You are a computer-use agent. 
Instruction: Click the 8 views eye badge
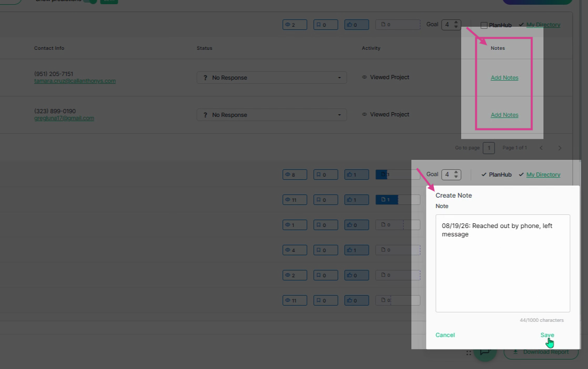(295, 175)
